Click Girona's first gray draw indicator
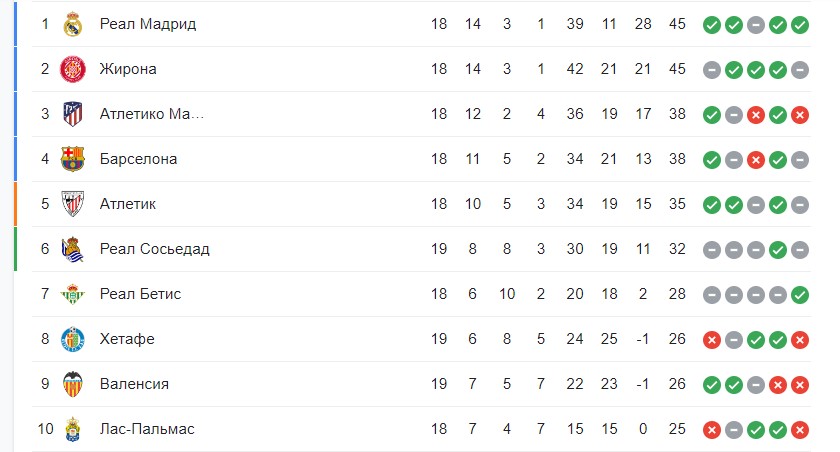 coord(712,70)
